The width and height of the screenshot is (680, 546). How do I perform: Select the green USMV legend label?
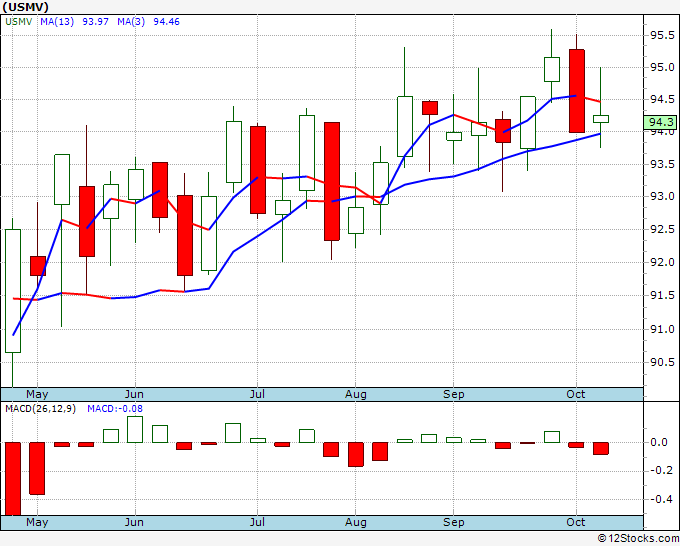coord(19,22)
